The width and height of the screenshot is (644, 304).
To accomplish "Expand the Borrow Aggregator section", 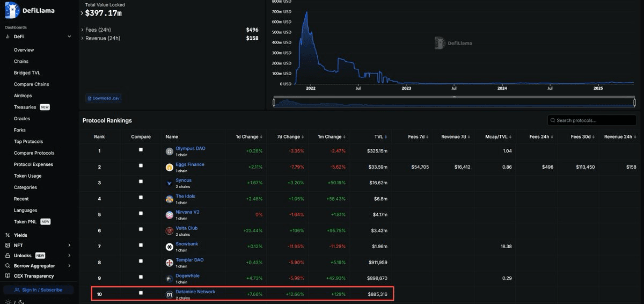I will [x=69, y=266].
